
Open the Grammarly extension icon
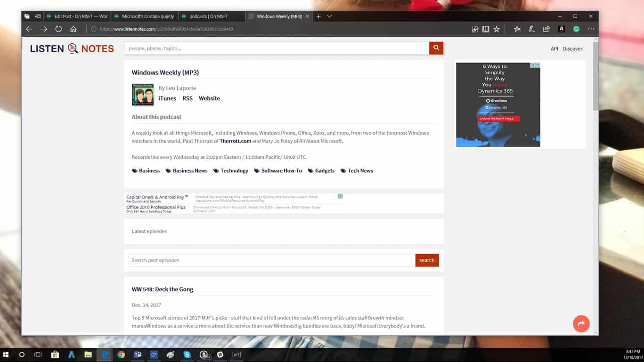coord(576,29)
